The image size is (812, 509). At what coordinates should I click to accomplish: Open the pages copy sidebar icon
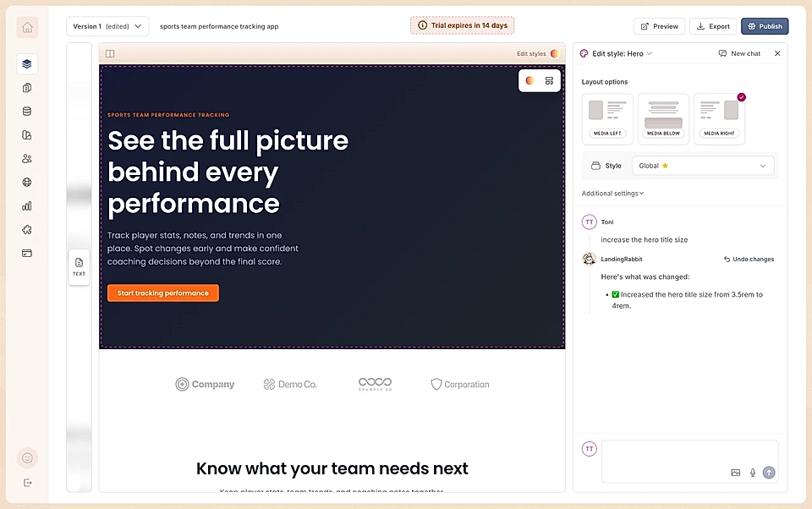(x=27, y=87)
